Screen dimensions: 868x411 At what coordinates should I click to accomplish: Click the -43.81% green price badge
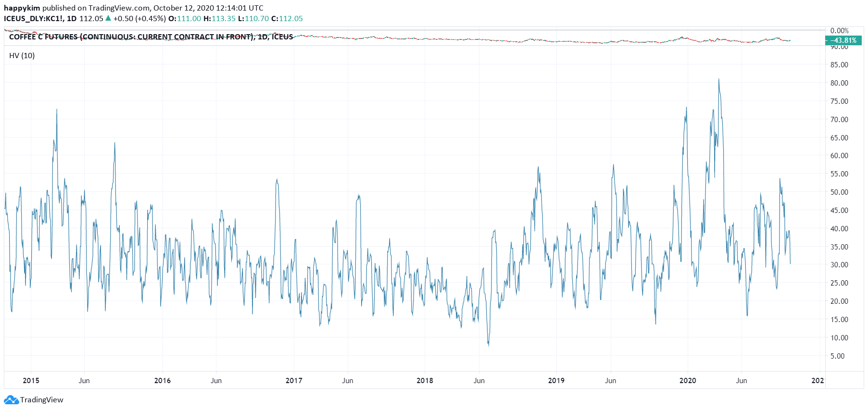(x=843, y=40)
